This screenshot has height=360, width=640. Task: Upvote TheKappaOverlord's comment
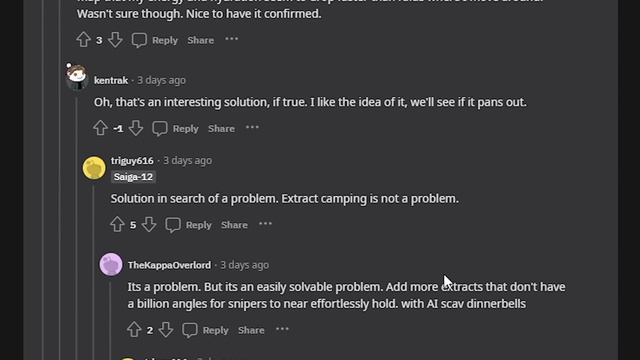(134, 329)
